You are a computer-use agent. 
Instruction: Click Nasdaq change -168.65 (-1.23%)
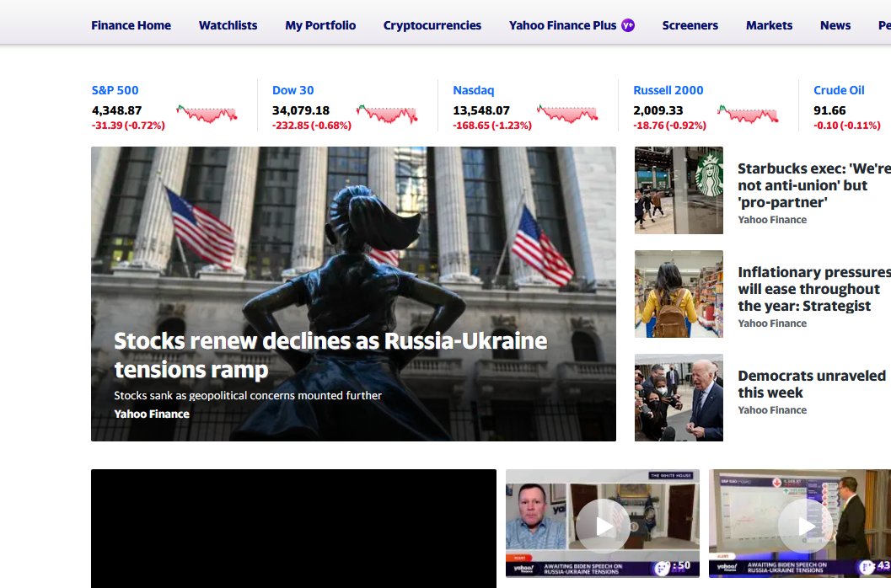(492, 125)
